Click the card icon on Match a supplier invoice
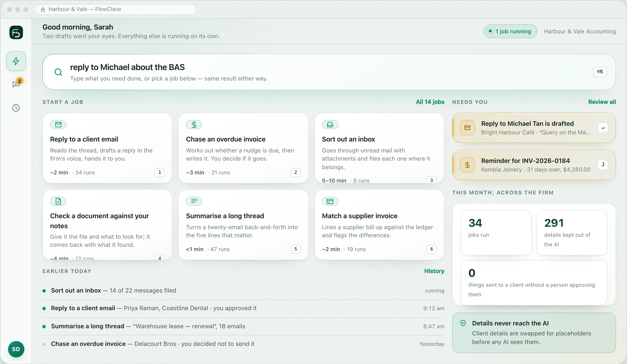 click(x=330, y=201)
